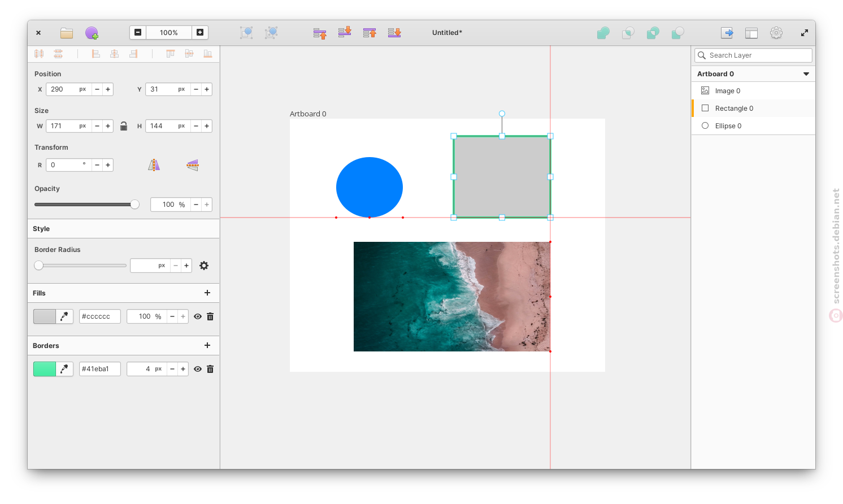Decrease the X position value
Viewport: 843px width, 504px height.
click(x=97, y=89)
